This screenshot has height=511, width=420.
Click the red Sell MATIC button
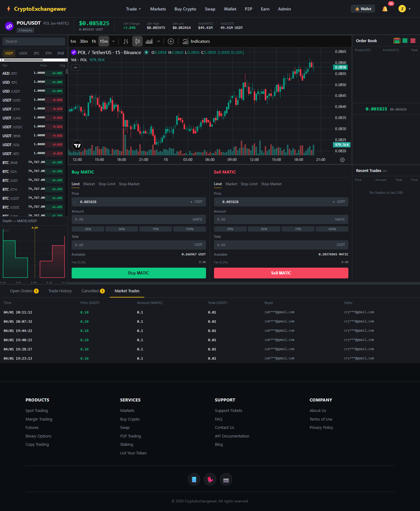tap(281, 273)
